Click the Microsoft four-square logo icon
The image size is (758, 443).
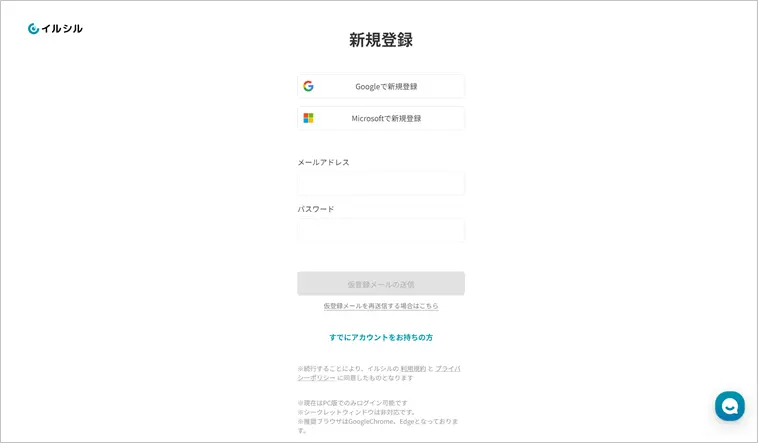pos(308,118)
